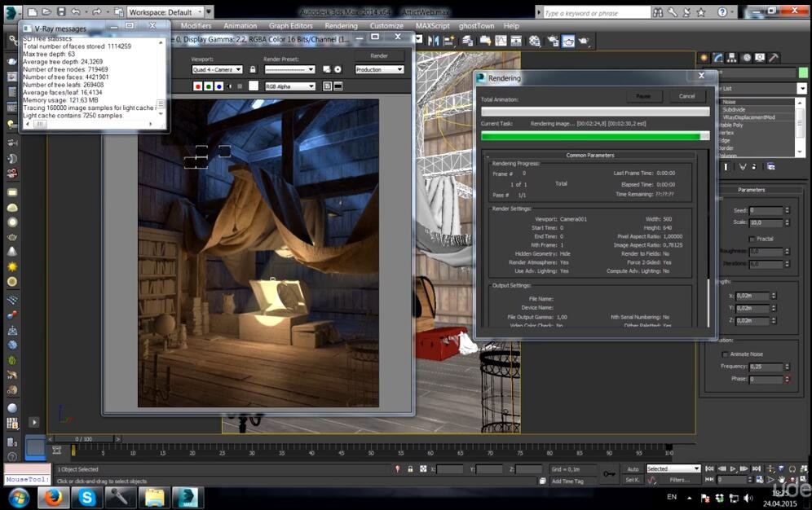Viewport: 812px width, 510px height.
Task: Click the green Current Task progress bar
Action: [595, 136]
